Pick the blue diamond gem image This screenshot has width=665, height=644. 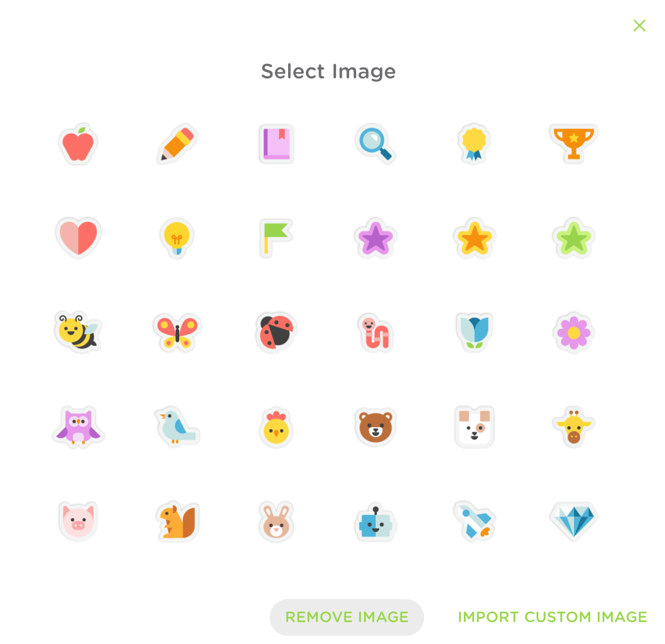[573, 521]
